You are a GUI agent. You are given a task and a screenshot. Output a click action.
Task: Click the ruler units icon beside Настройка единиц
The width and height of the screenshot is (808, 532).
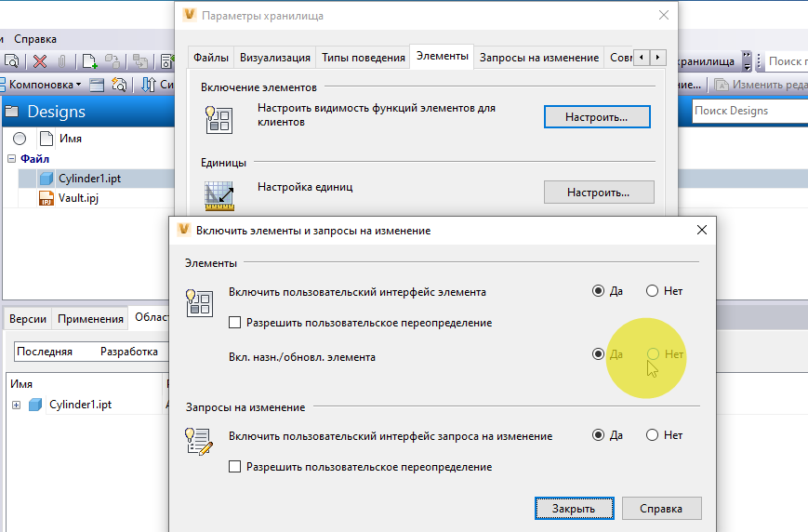219,196
